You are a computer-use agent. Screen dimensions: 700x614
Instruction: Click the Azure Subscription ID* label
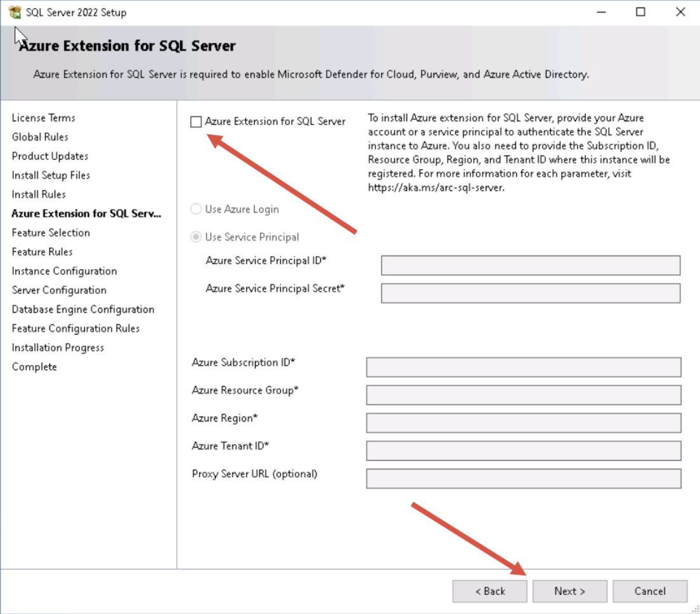pos(243,362)
